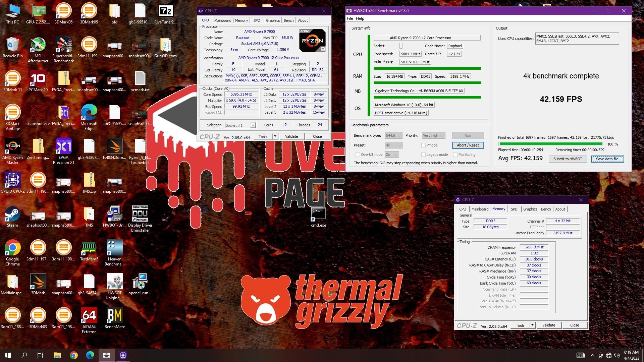Enable the Monitoring checkbox

(x=455, y=155)
